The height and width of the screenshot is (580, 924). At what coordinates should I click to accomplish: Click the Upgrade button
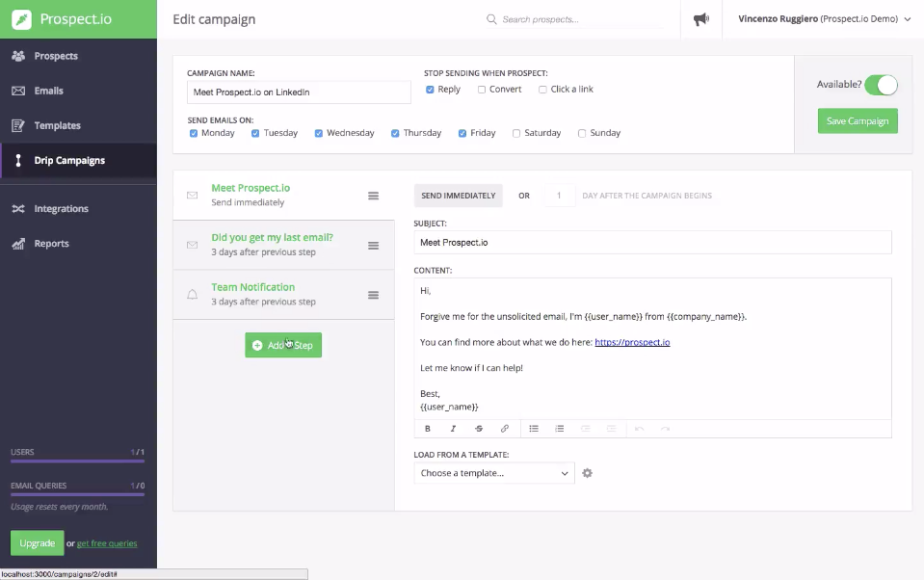(x=38, y=542)
